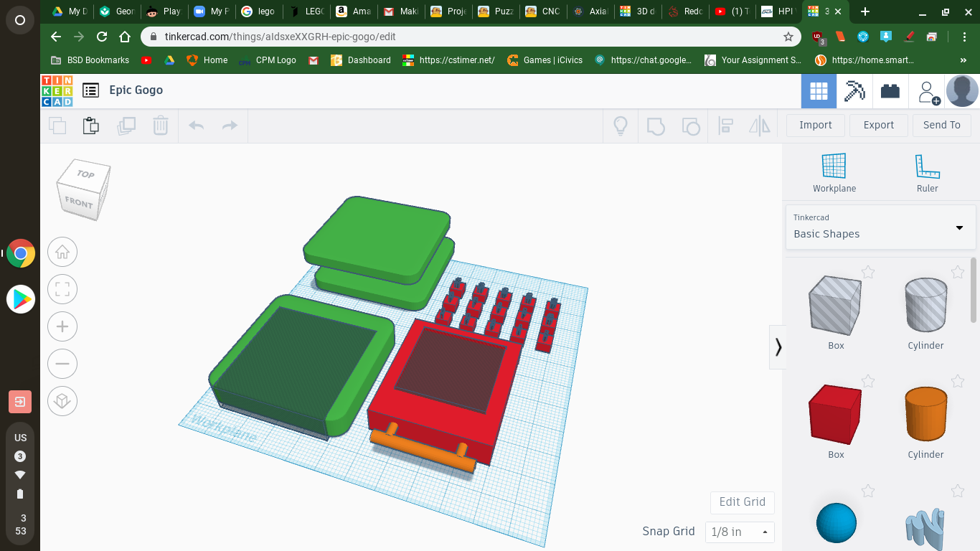Collapse the shapes panel arrow
The height and width of the screenshot is (551, 980).
click(x=778, y=347)
